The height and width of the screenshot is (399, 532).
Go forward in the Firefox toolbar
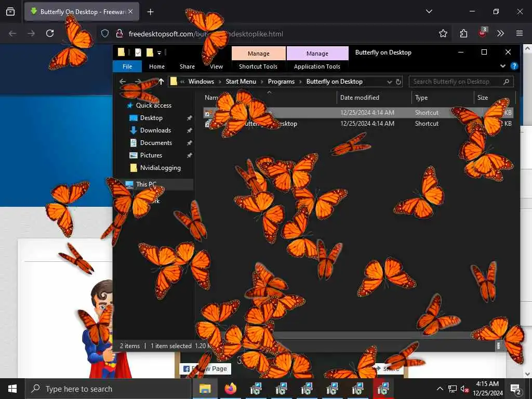pyautogui.click(x=31, y=33)
